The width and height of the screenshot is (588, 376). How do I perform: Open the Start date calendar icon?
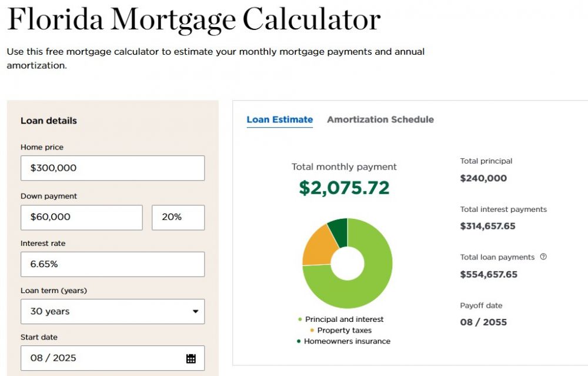coord(191,358)
